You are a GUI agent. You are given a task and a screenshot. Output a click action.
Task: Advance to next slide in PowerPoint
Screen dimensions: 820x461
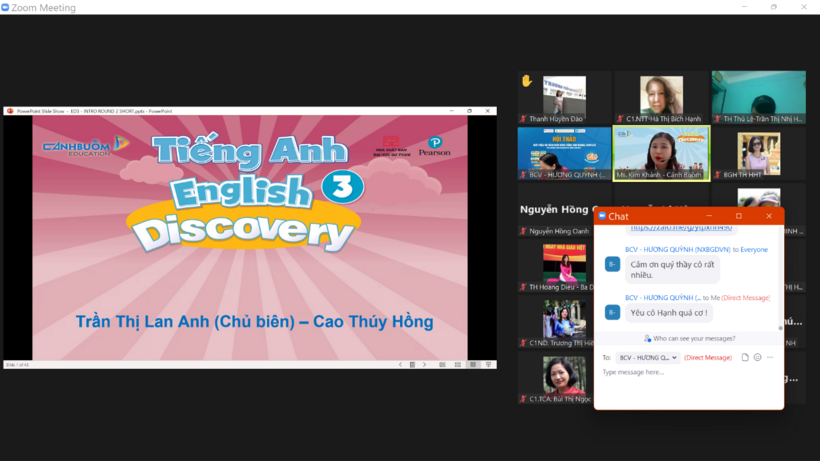coord(424,365)
